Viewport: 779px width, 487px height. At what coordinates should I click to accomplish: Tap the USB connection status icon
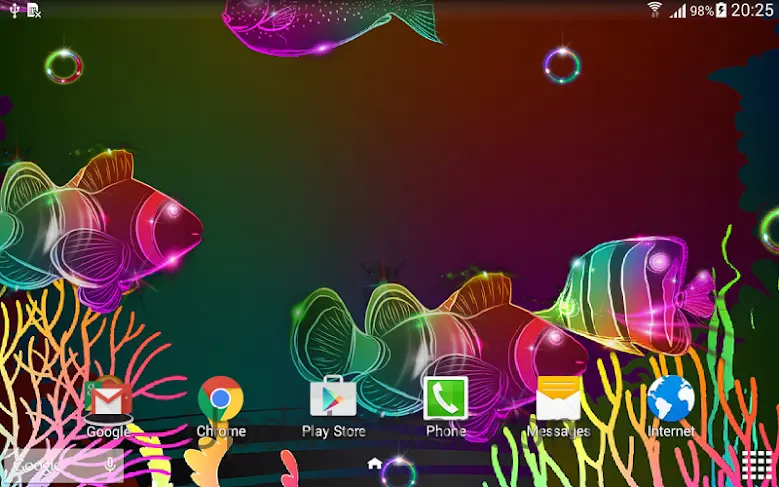14,10
